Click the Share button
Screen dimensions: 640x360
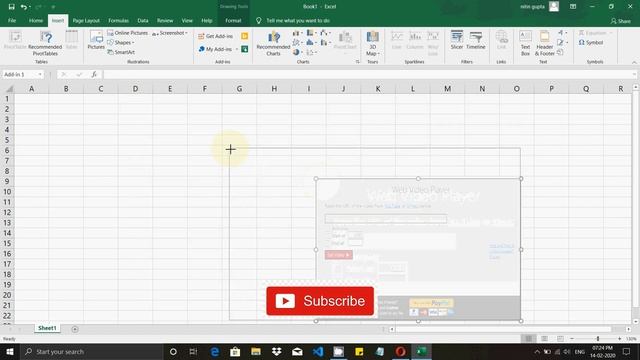(x=620, y=21)
